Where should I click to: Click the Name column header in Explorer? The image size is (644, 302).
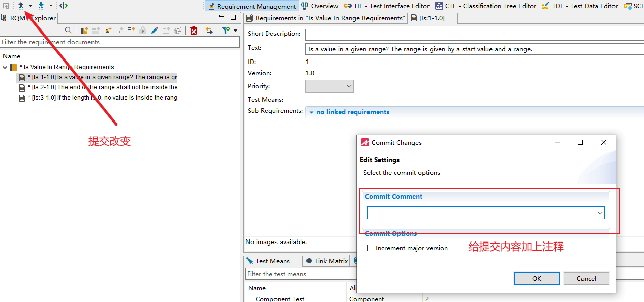(x=12, y=56)
